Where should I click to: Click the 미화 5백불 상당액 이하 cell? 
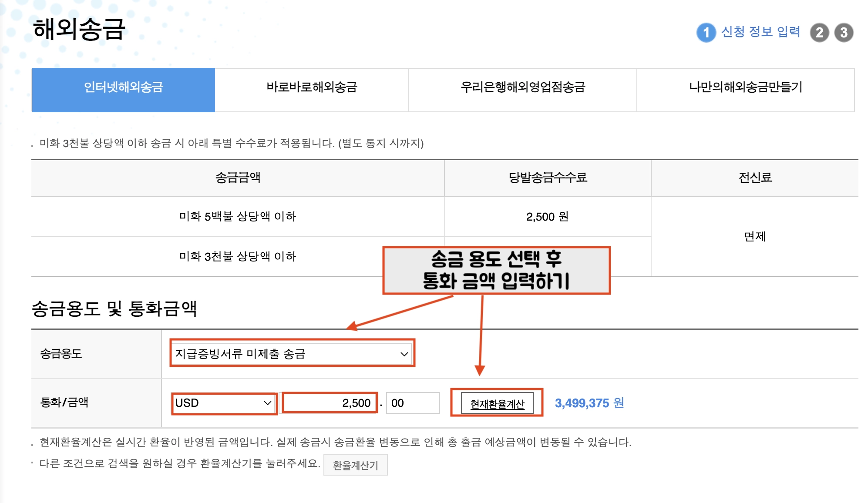pyautogui.click(x=238, y=217)
